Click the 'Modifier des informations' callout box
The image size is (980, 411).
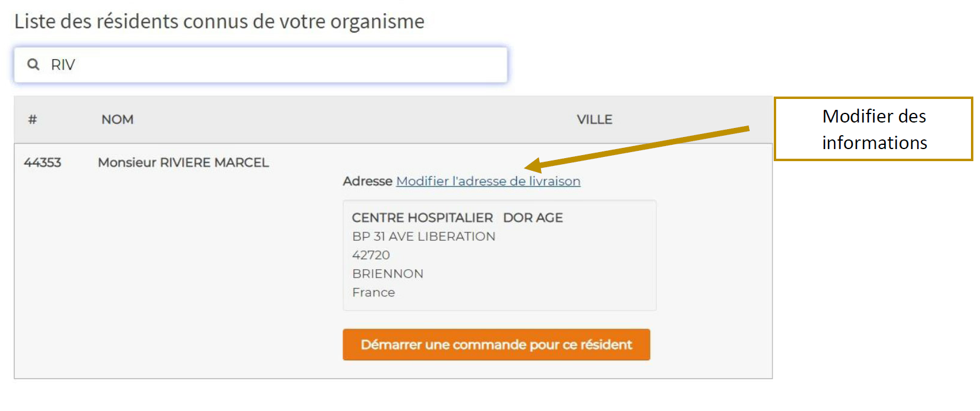(873, 129)
